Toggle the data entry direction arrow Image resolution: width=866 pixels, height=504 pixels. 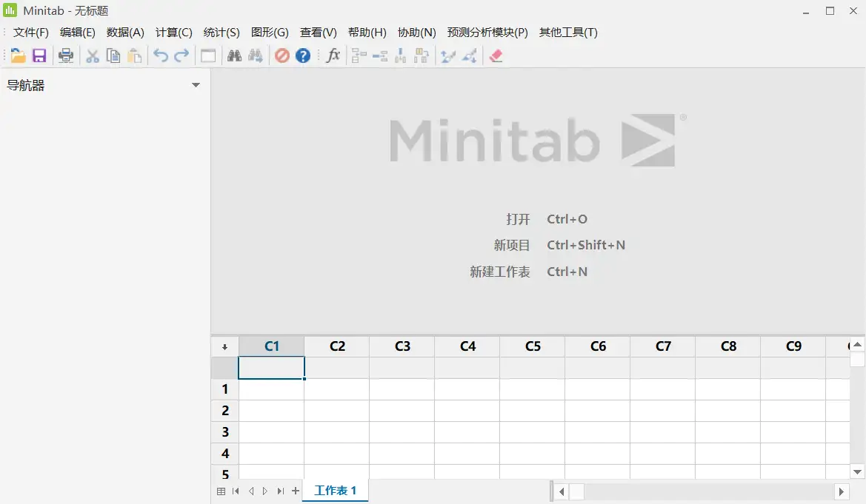pyautogui.click(x=224, y=346)
